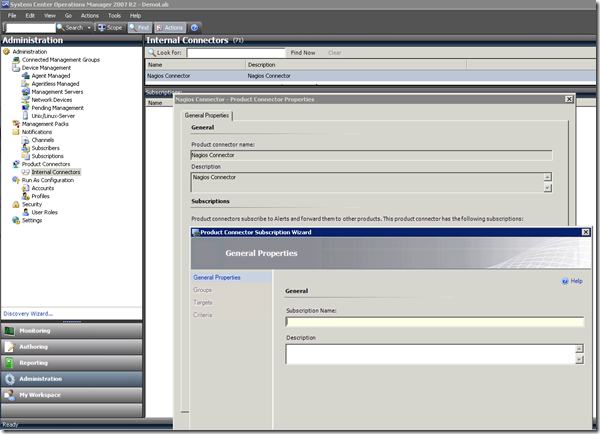Click the Monitoring pane icon
Image resolution: width=600 pixels, height=434 pixels.
pyautogui.click(x=10, y=331)
